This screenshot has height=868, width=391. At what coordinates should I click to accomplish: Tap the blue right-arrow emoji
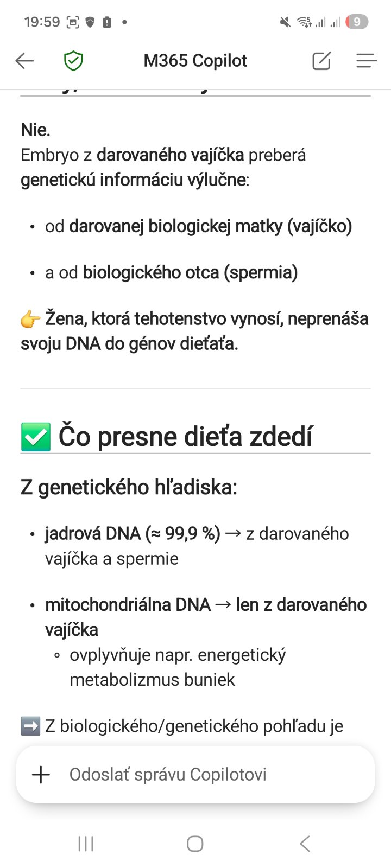tap(30, 726)
